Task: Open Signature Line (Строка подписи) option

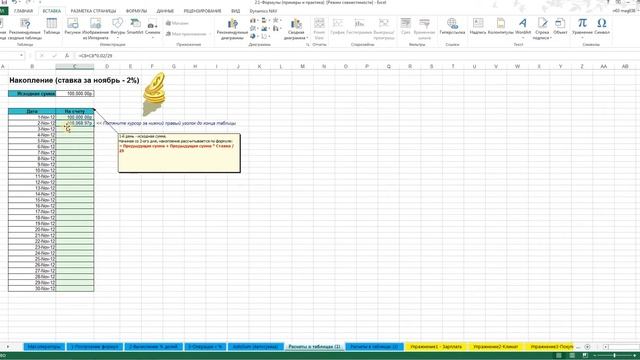Action: point(542,29)
